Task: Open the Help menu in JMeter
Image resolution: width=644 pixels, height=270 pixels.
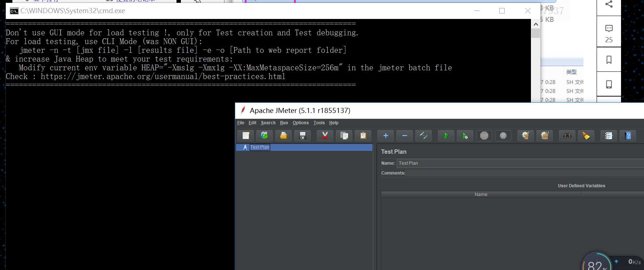Action: 334,123
